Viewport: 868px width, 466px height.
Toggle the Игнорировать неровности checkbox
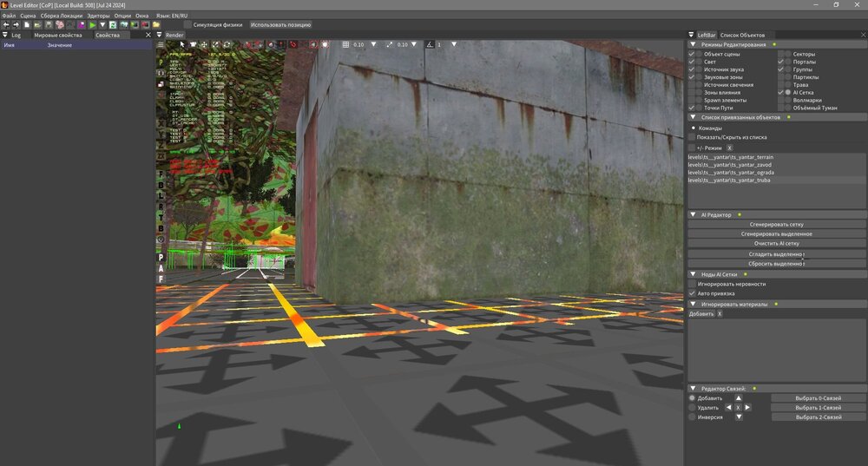692,284
